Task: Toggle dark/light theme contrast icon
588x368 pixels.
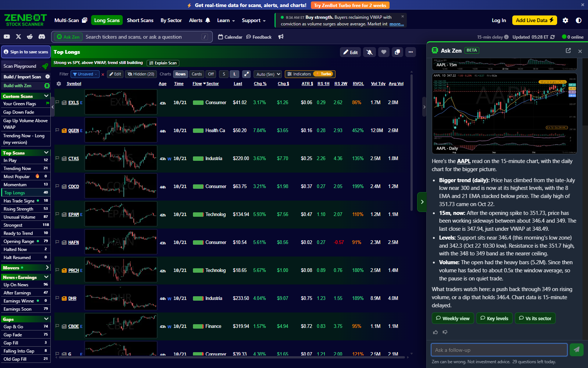Action: pyautogui.click(x=578, y=20)
